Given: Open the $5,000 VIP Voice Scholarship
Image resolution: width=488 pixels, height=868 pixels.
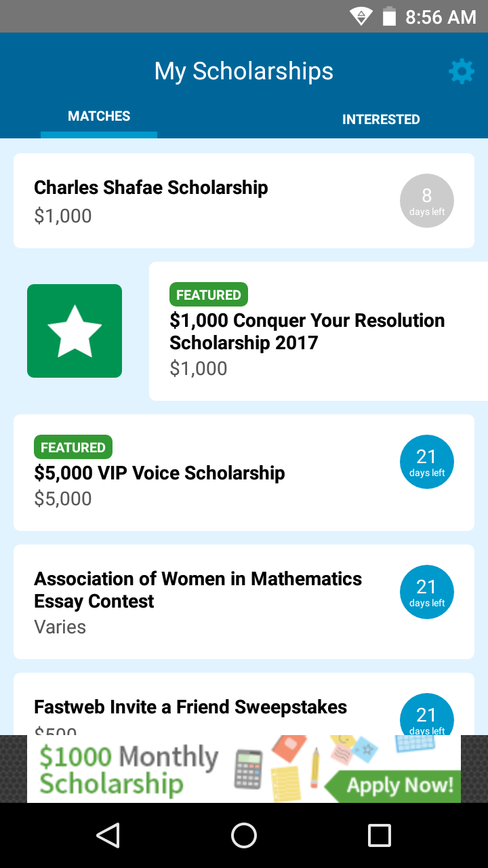Looking at the screenshot, I should 244,473.
